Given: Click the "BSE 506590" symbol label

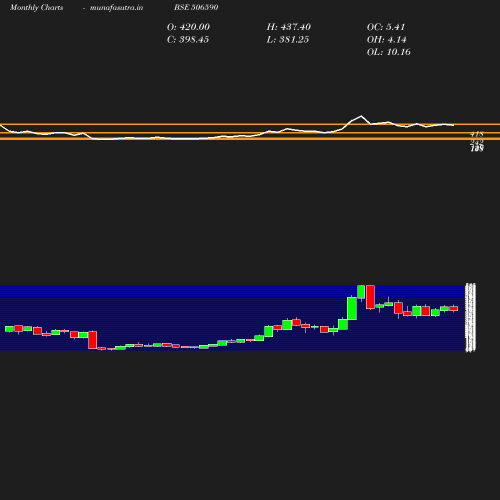Looking at the screenshot, I should 196,7.
